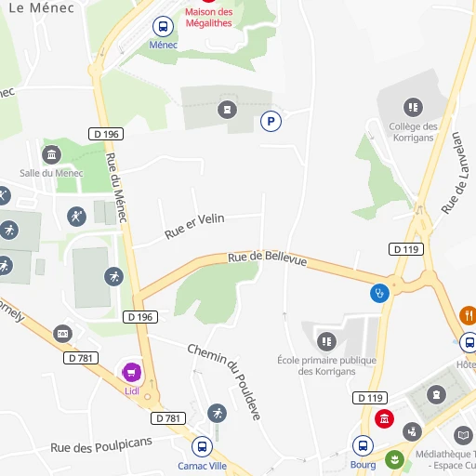
Task: Click the blue stethoscope medical marker
Action: pos(379,293)
